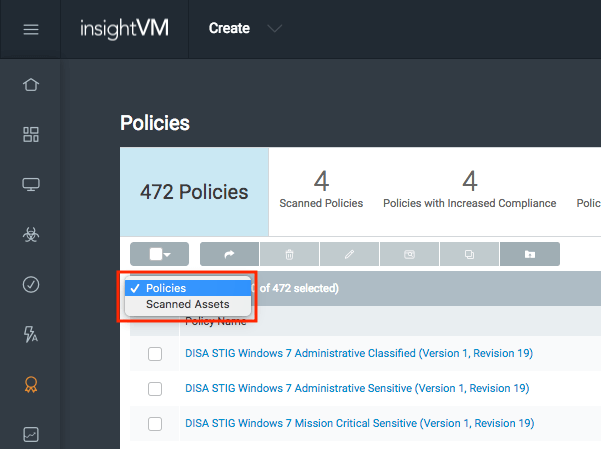
Task: Open DISA STIG Windows 7 Administrative Classified link
Action: [x=358, y=353]
